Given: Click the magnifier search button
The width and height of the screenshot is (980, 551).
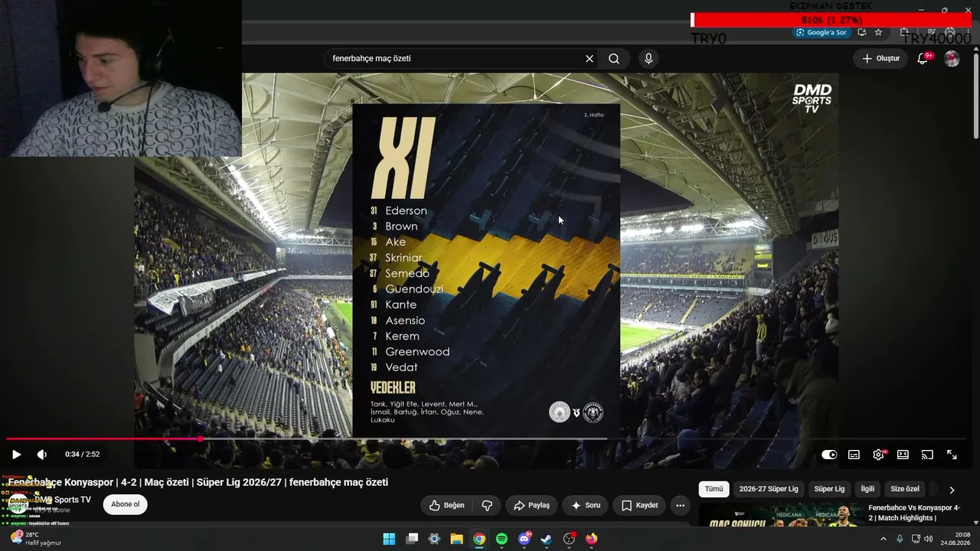Looking at the screenshot, I should [x=614, y=58].
